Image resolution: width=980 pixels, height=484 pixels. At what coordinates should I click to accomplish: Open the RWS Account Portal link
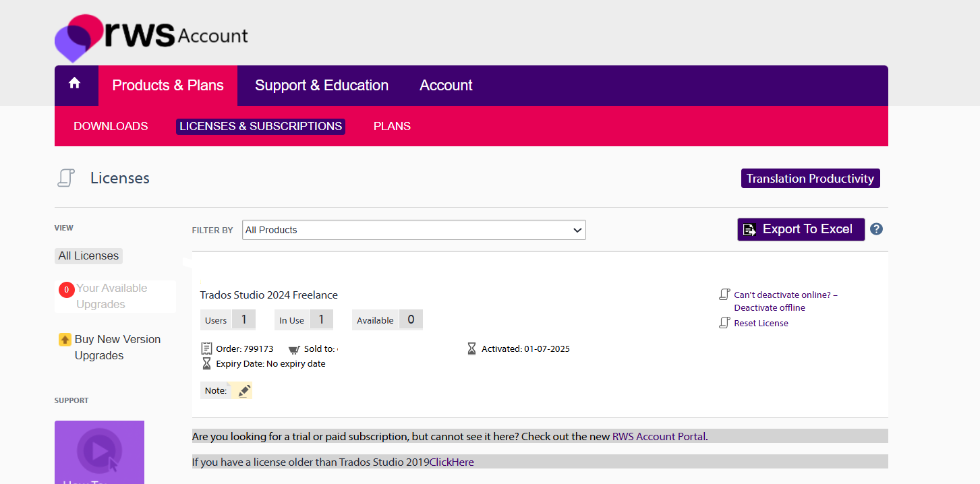coord(659,436)
